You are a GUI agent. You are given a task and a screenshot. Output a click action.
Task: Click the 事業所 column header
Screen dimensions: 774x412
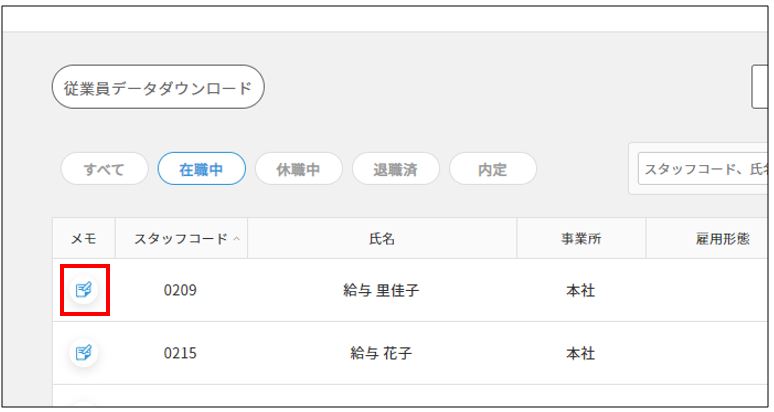(581, 239)
